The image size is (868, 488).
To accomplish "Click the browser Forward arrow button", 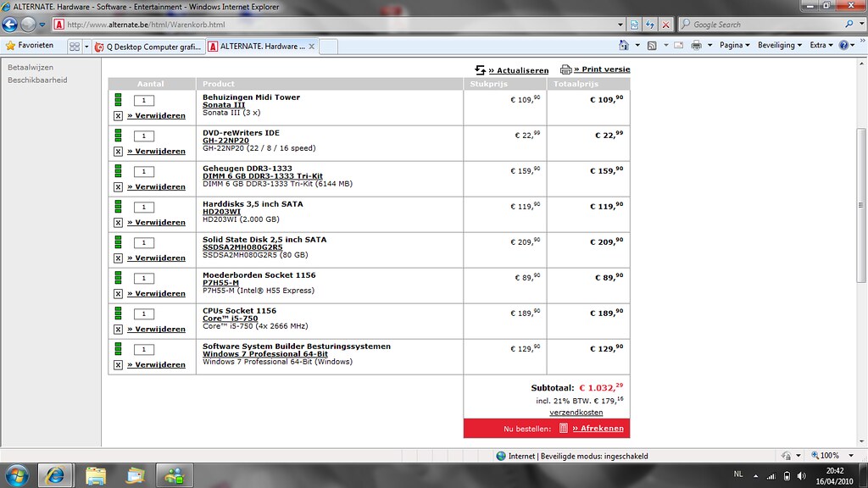I will 28,25.
